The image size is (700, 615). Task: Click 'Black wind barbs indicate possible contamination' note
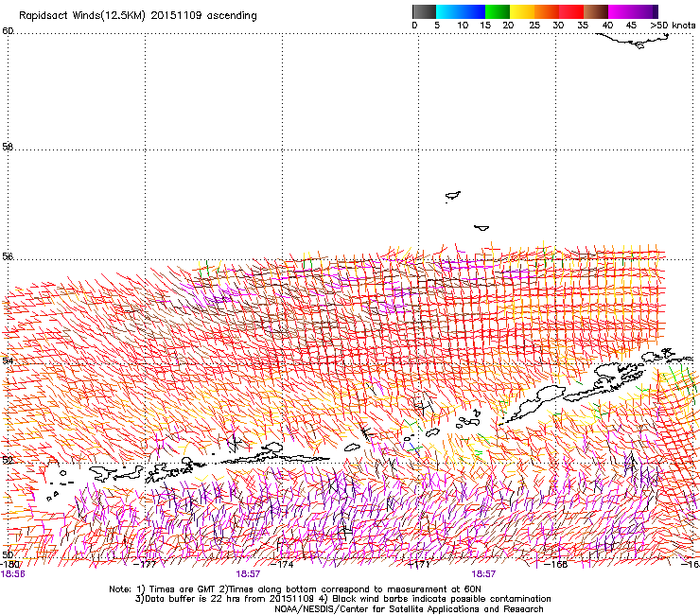[441, 599]
